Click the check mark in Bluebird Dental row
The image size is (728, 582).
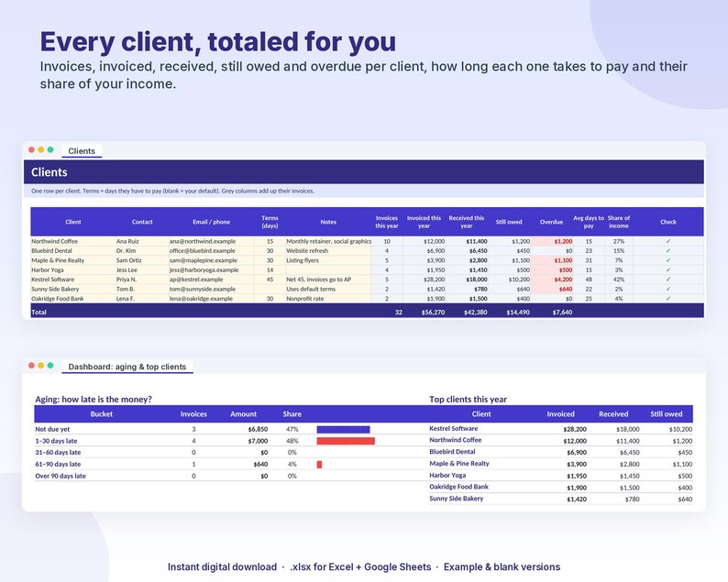click(668, 250)
